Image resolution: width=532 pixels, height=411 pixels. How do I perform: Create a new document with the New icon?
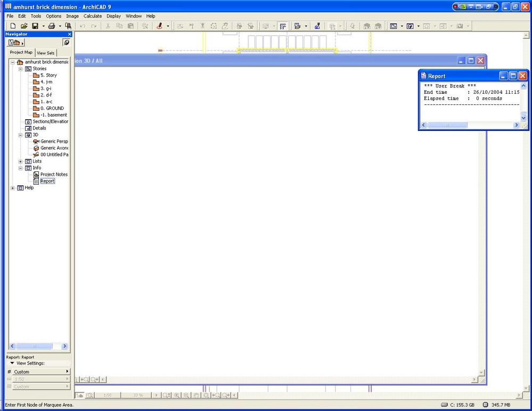(13, 26)
